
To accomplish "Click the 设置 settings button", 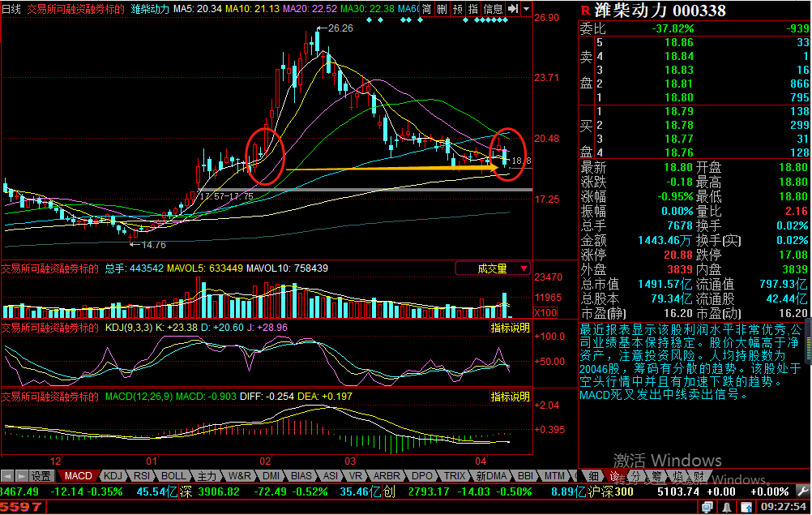I will coord(41,475).
